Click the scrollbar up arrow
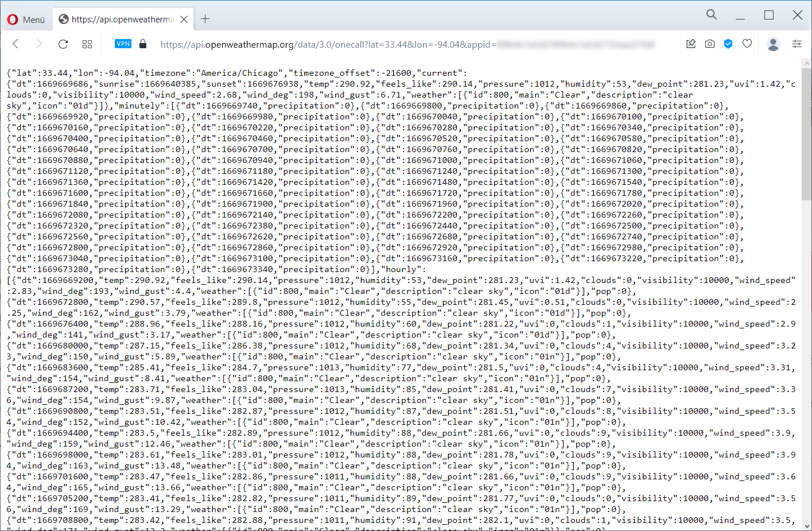 (x=807, y=63)
